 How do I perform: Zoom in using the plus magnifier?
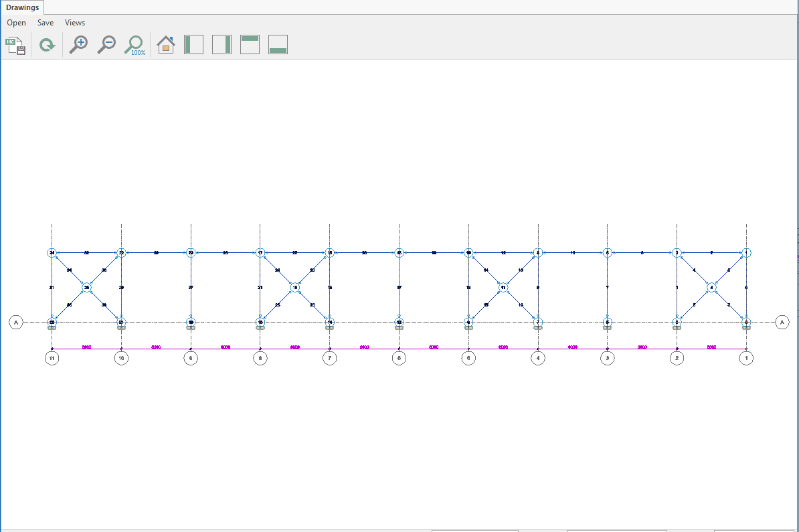(79, 45)
